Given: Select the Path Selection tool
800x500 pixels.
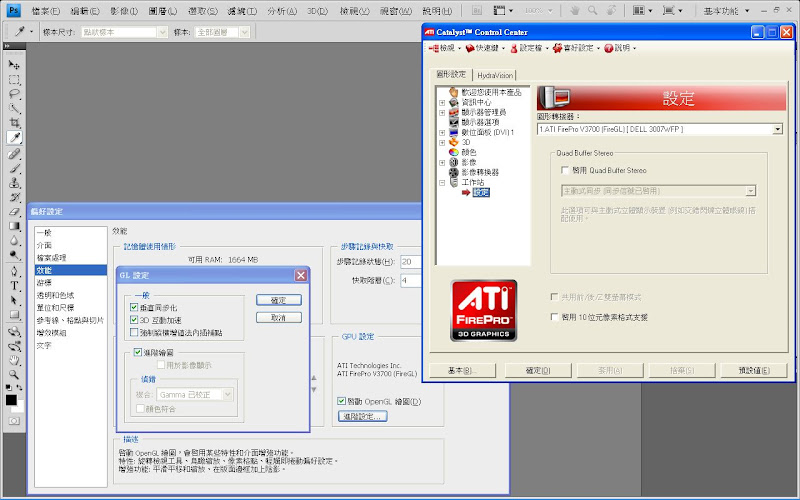Looking at the screenshot, I should tap(14, 300).
